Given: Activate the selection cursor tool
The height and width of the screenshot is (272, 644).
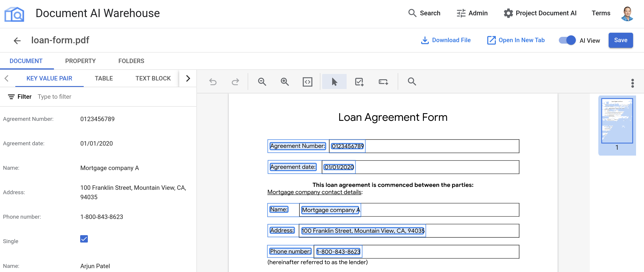Looking at the screenshot, I should click(334, 82).
